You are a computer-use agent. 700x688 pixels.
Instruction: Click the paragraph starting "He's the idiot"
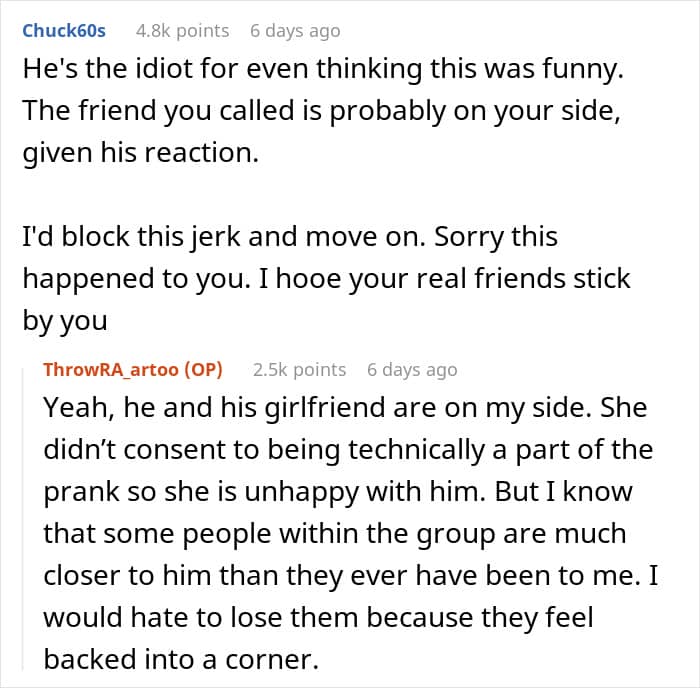click(x=323, y=111)
